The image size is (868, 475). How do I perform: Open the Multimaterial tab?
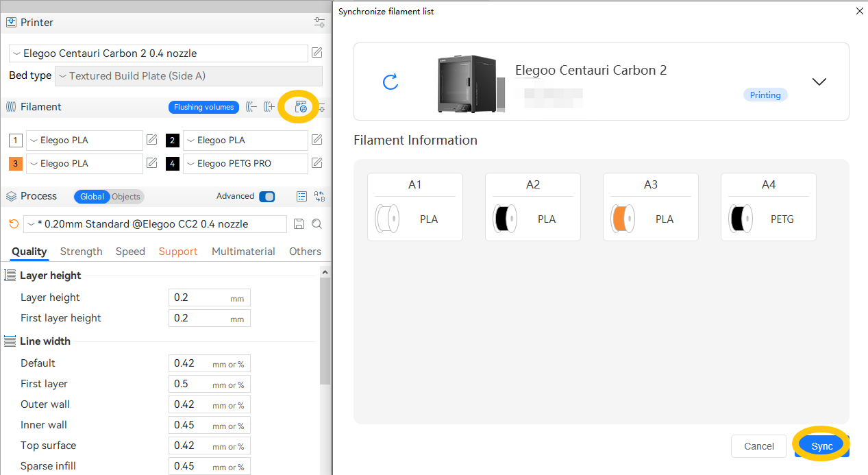coord(243,251)
